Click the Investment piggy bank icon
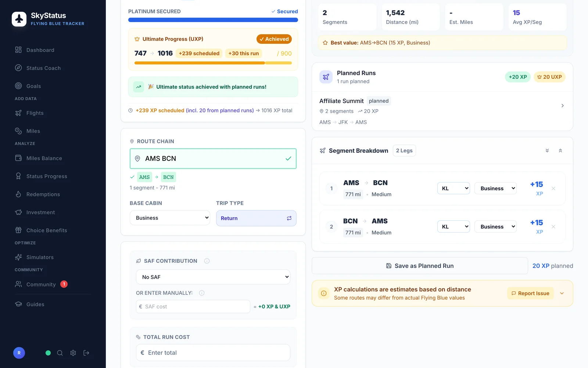 pyautogui.click(x=18, y=212)
